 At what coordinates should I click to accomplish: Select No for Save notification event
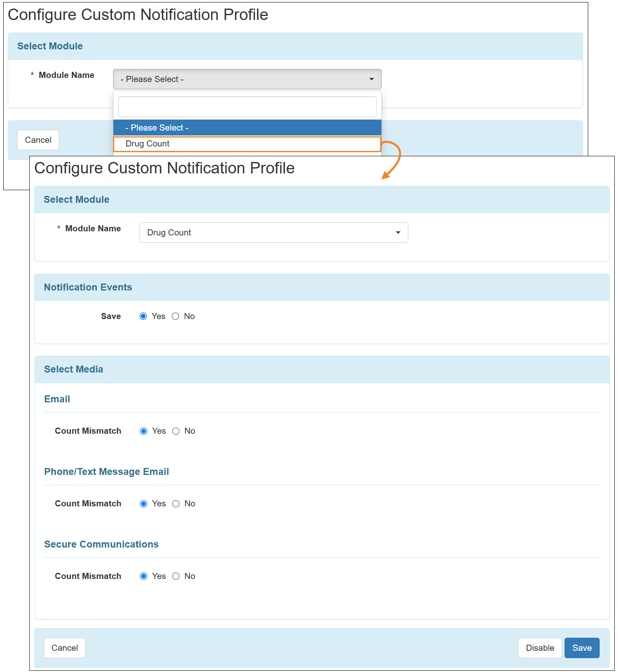coord(175,316)
